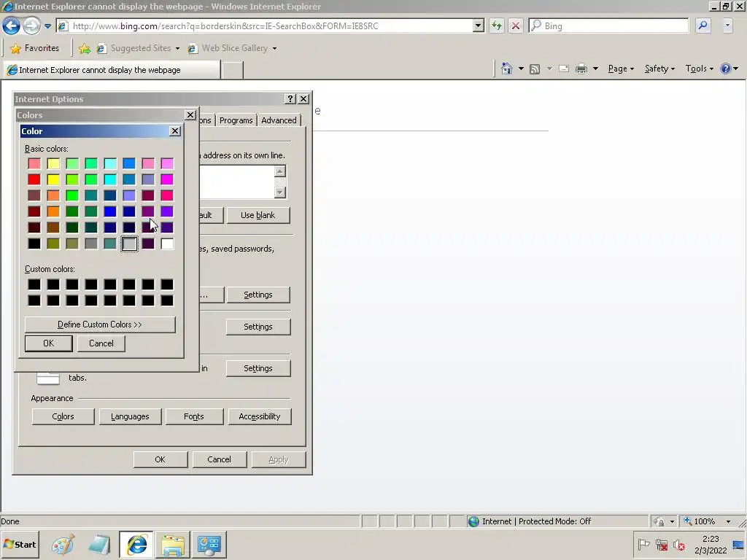
Task: Pick the black basic color swatch
Action: (x=34, y=244)
